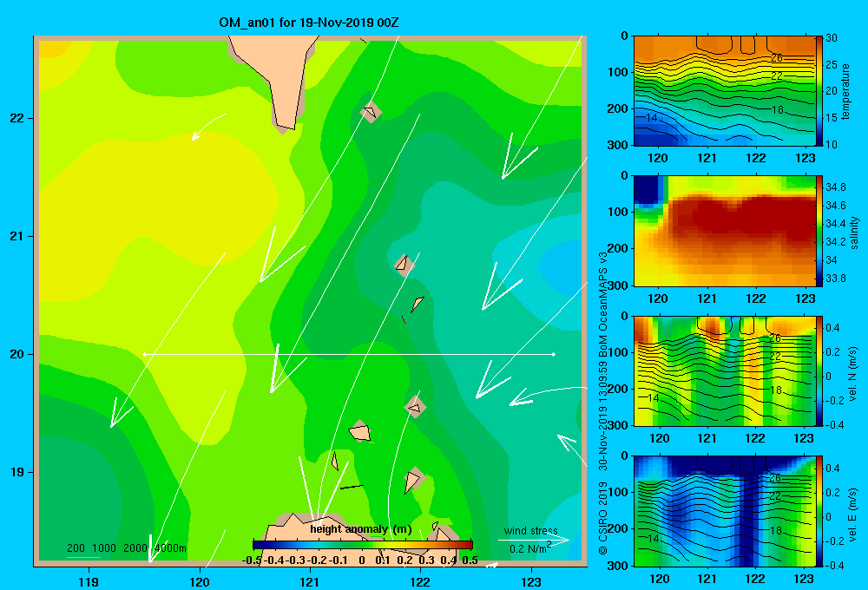This screenshot has width=868, height=590.
Task: Click depth label 300 of temperature panel
Action: [617, 145]
